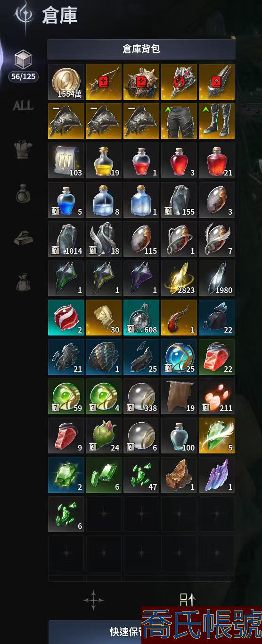The height and width of the screenshot is (644, 262).
Task: Select the gold coin stack showing 1554萬
Action: coord(66,82)
